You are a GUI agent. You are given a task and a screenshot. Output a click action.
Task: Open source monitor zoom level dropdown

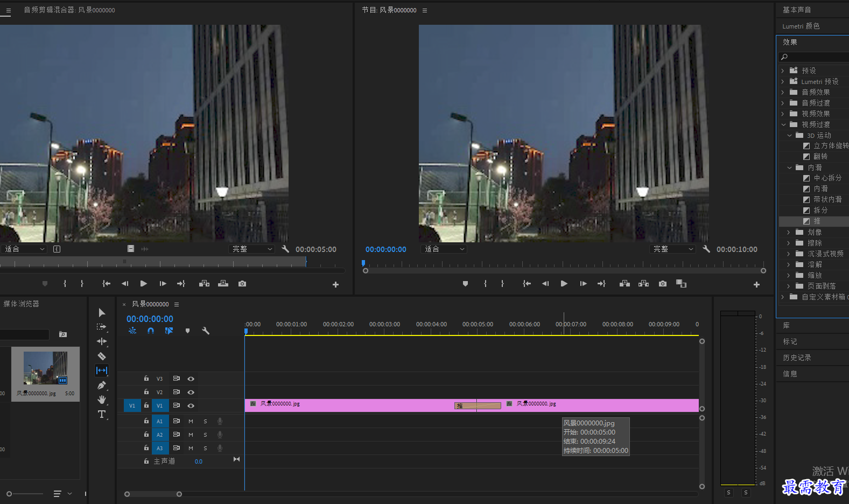[24, 249]
